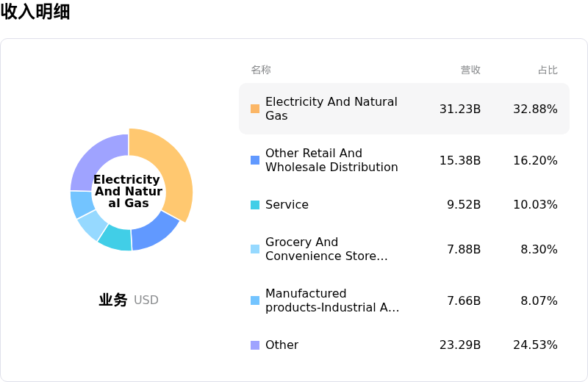Select the Other Retail blue donut segment

(x=154, y=230)
